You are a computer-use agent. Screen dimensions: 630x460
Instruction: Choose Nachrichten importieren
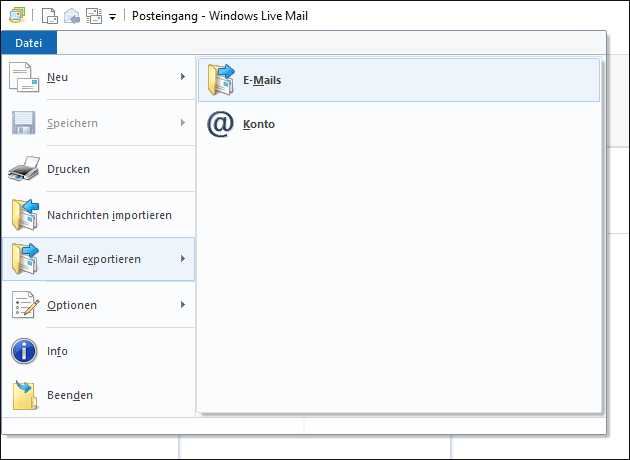(x=98, y=215)
